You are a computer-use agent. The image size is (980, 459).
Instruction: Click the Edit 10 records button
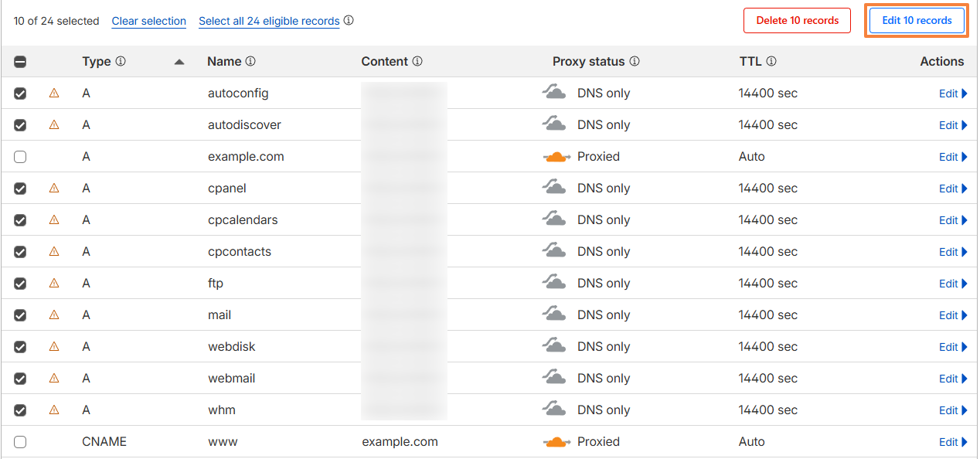click(x=917, y=21)
